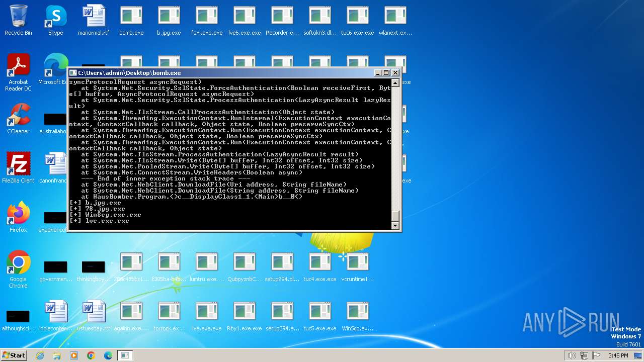Open the Start menu
Viewport: 644px width, 362px height.
[14, 355]
